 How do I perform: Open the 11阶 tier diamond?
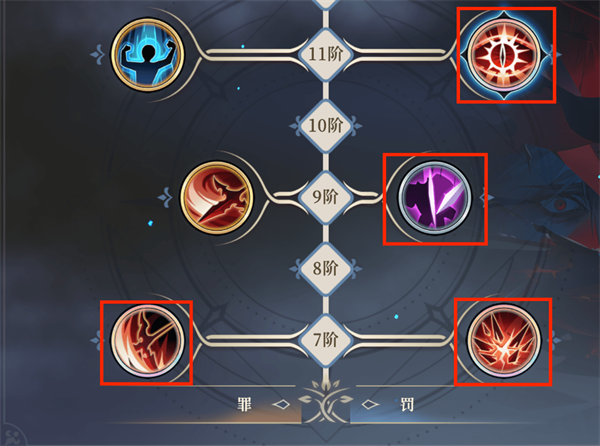pyautogui.click(x=325, y=54)
